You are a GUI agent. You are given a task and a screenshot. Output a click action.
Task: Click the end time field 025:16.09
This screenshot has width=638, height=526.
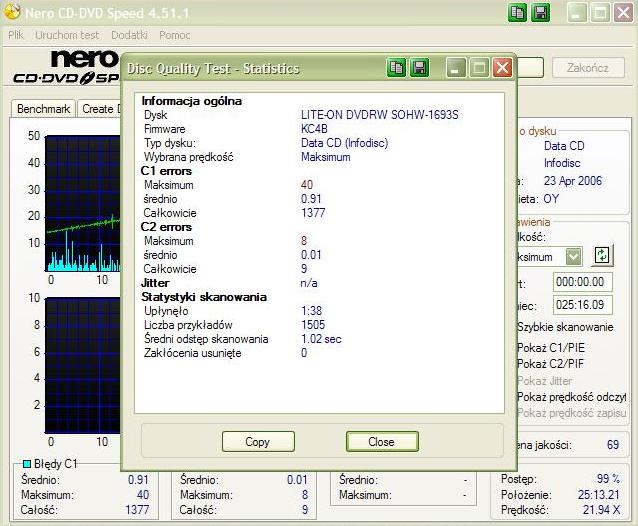(583, 305)
